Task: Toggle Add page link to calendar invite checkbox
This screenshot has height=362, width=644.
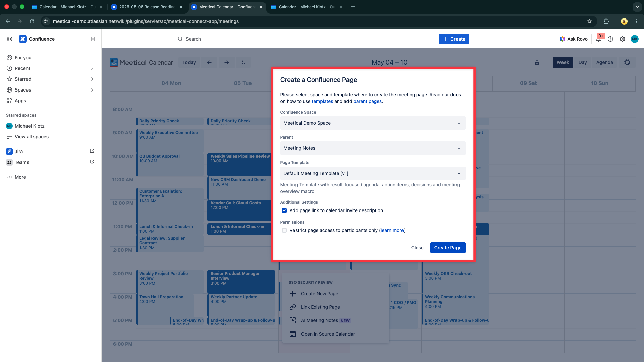Action: click(284, 210)
